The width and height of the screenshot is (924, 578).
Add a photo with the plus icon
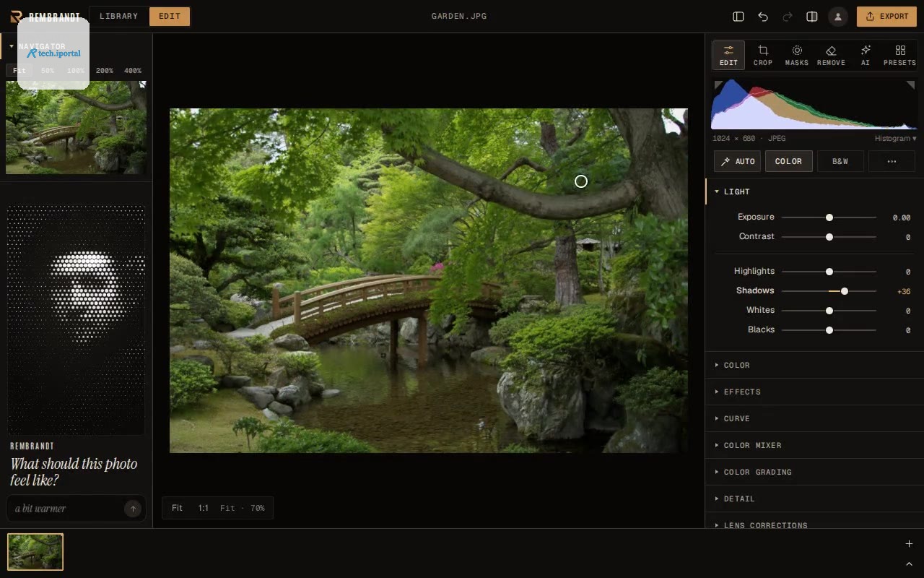point(909,543)
